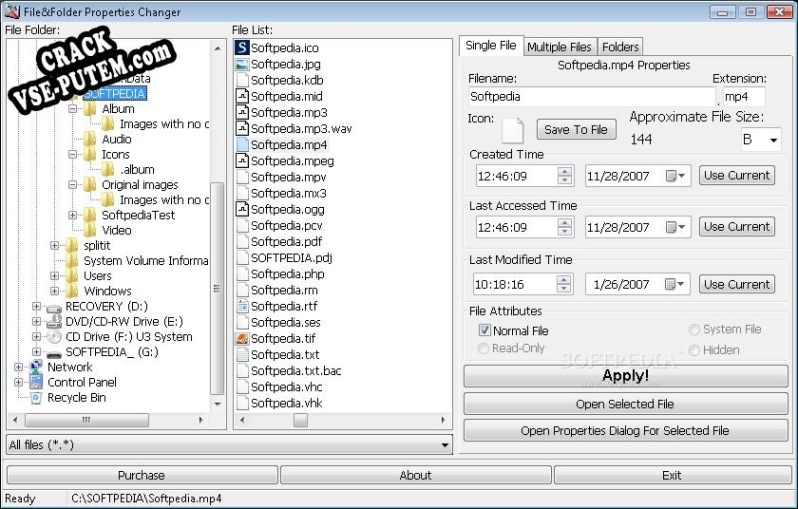798x509 pixels.
Task: Switch to the Single File tab
Action: coord(491,45)
